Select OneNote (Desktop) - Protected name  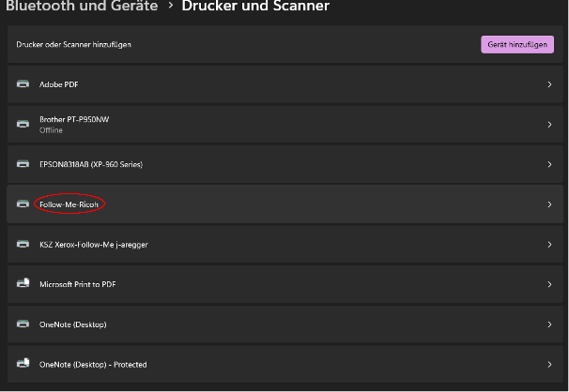(93, 365)
